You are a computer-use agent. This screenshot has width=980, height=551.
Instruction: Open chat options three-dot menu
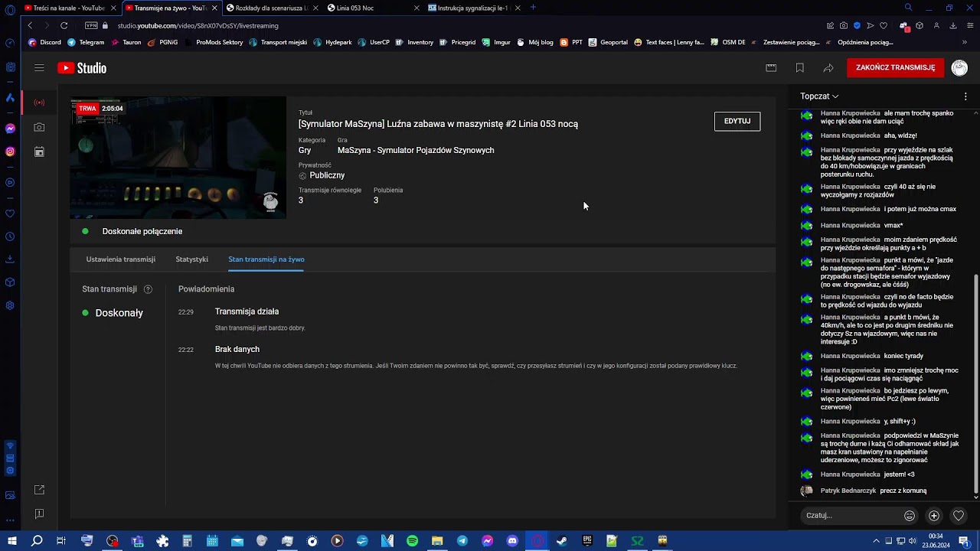(x=965, y=96)
